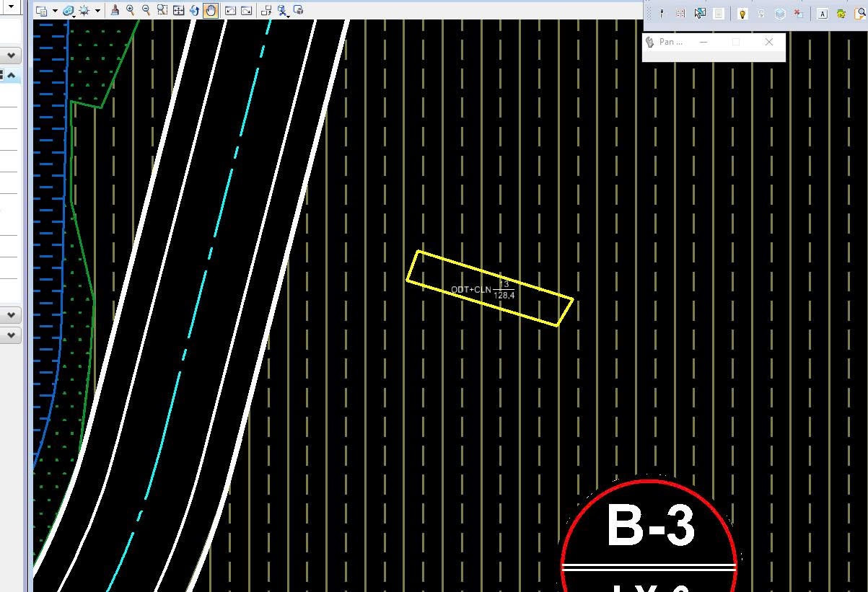This screenshot has height=592, width=868.
Task: Open the magnifier search document icon
Action: tap(859, 14)
